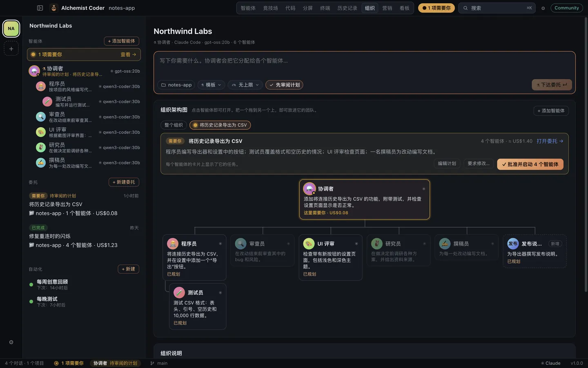Viewport: 588px width, 368px height.
Task: Select 整个组织 filter chip
Action: pyautogui.click(x=174, y=125)
